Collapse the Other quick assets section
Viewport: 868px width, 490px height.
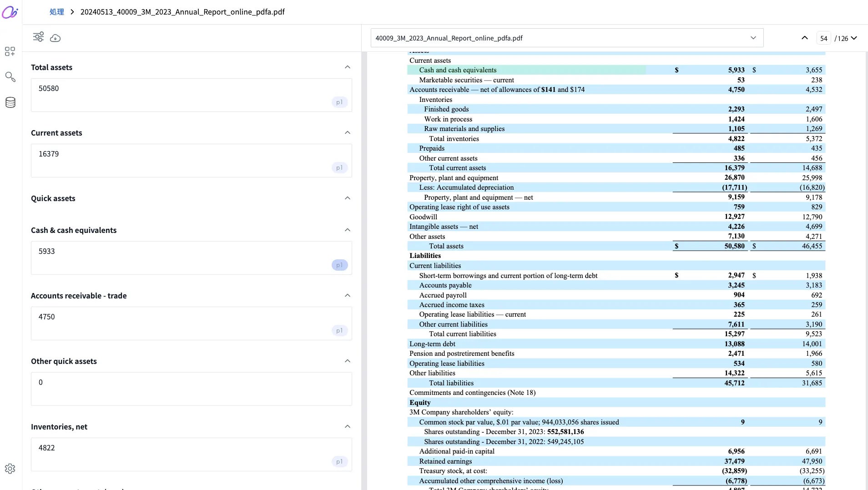click(348, 361)
